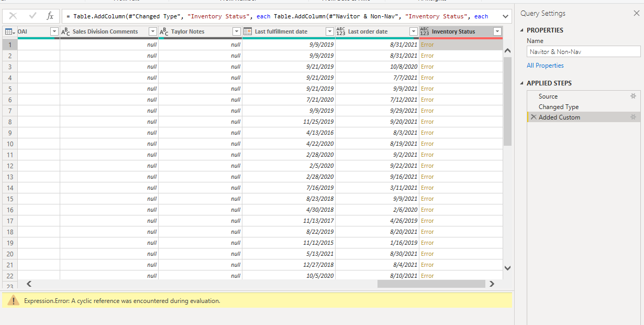Select the Source applied step
The width and height of the screenshot is (644, 325).
point(548,96)
